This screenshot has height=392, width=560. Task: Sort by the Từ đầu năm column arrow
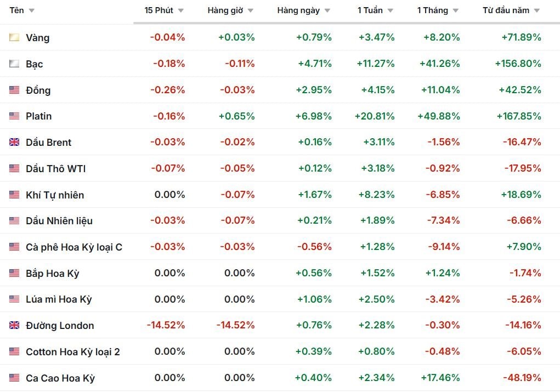[537, 11]
